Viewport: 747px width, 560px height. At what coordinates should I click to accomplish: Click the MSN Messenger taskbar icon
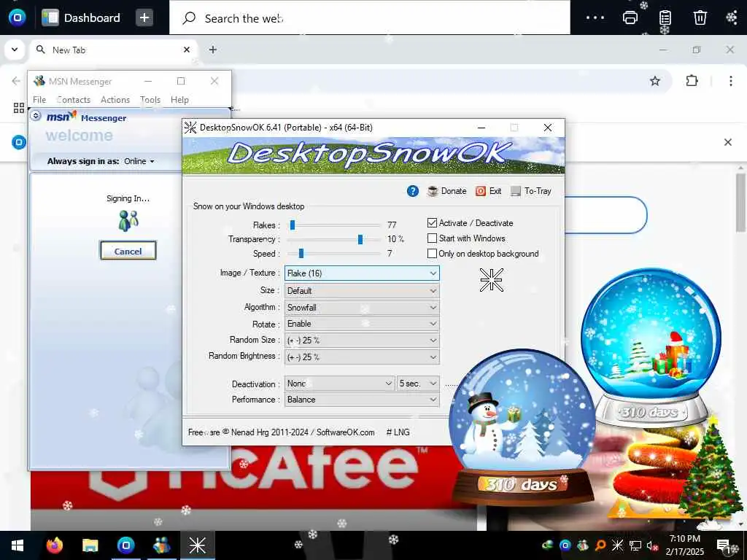click(x=161, y=545)
